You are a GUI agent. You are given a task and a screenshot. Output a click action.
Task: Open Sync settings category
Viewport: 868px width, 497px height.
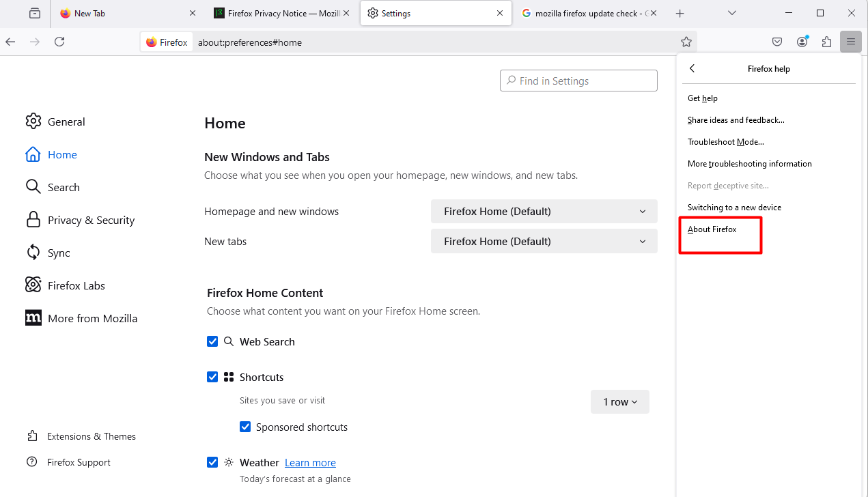(48, 253)
